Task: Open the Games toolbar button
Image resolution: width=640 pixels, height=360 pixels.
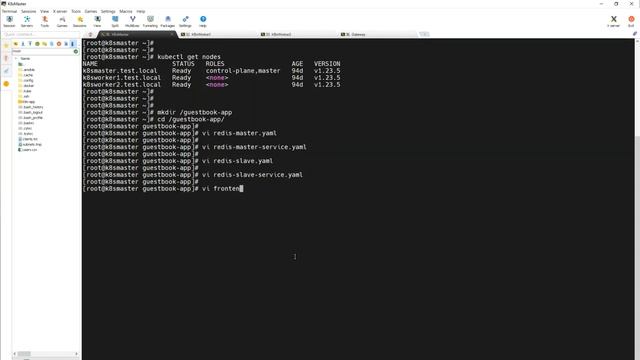Action: (62, 21)
